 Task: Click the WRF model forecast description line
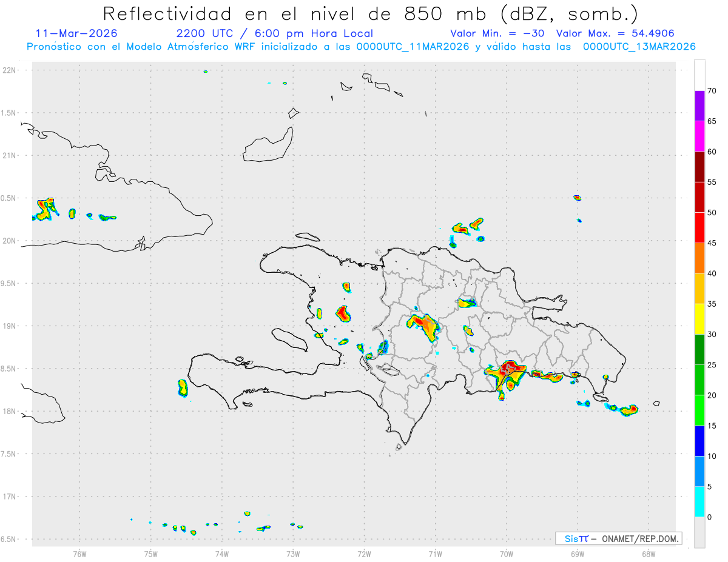361,47
